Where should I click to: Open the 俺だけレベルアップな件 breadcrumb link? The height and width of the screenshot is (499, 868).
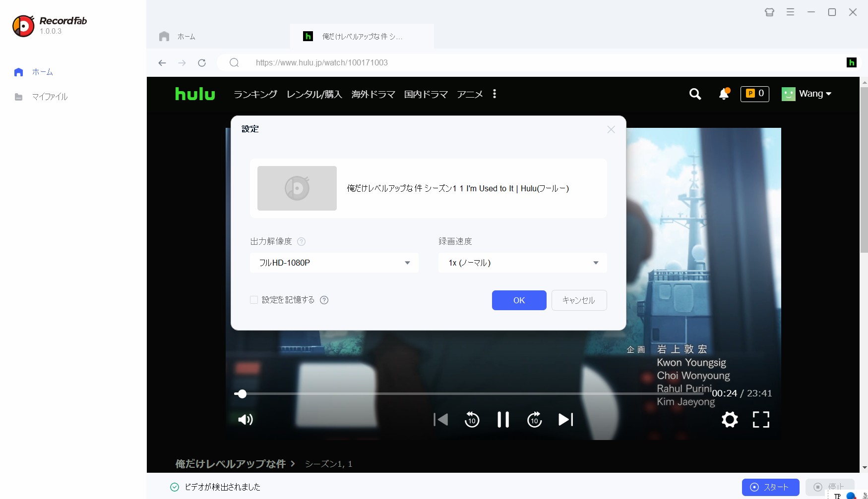231,464
